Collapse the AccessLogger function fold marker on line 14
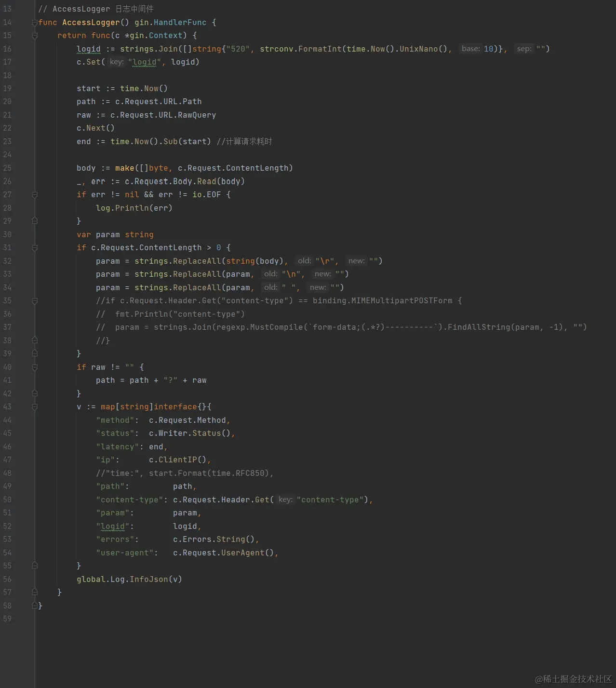This screenshot has width=616, height=688. click(x=35, y=23)
